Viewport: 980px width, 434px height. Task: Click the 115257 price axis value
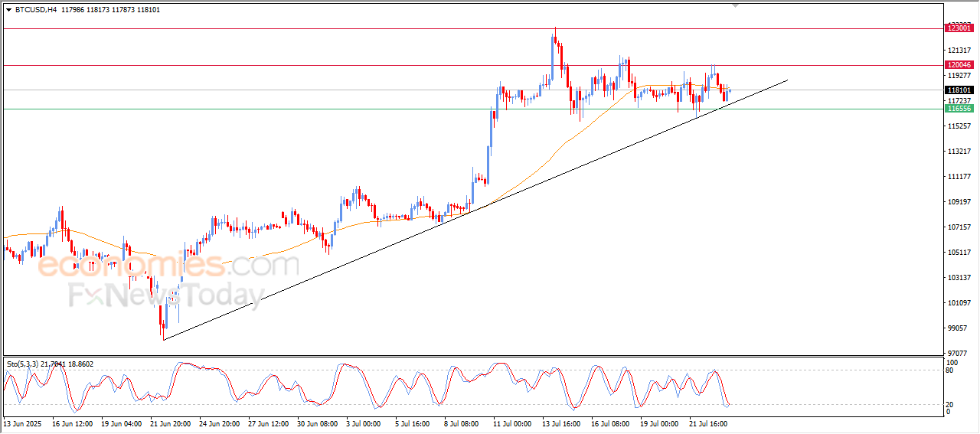959,126
